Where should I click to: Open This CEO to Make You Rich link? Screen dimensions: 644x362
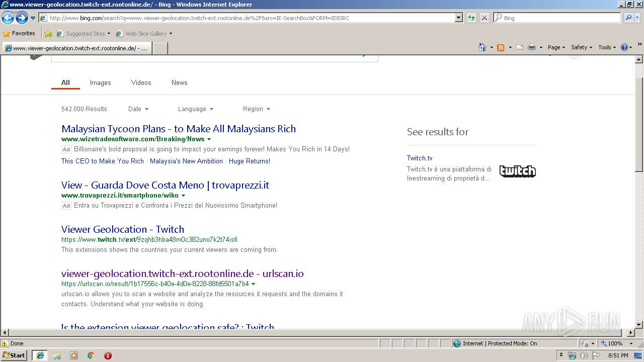(x=103, y=161)
